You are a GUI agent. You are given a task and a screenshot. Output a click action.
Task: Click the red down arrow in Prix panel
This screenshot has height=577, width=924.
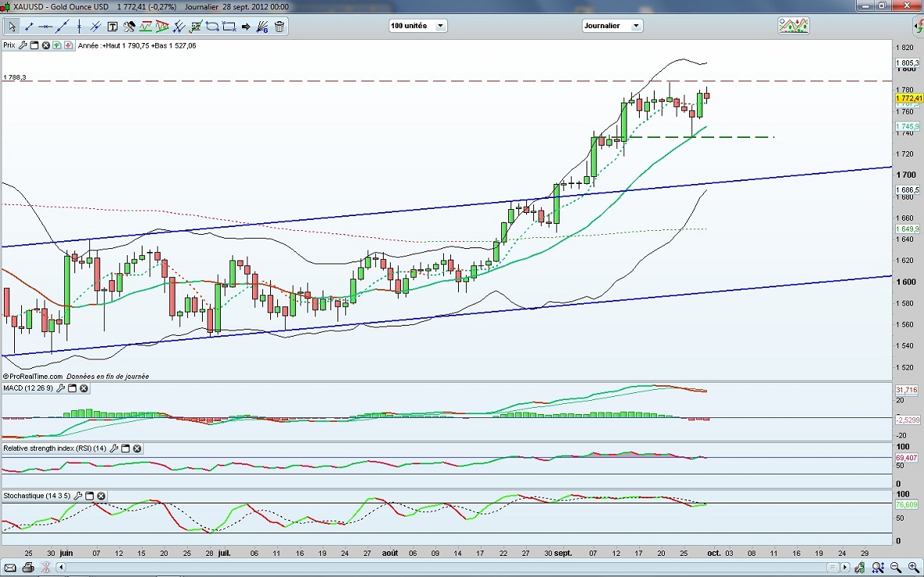click(x=68, y=45)
